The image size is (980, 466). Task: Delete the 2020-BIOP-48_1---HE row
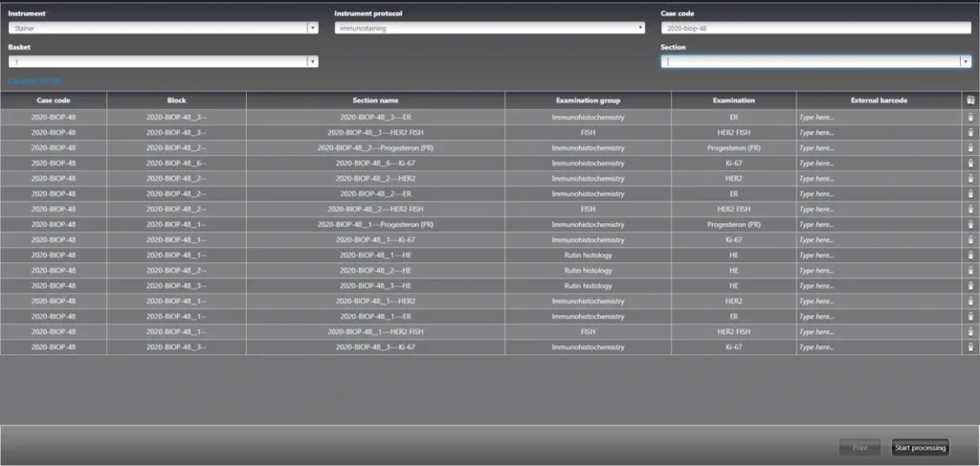coord(970,255)
